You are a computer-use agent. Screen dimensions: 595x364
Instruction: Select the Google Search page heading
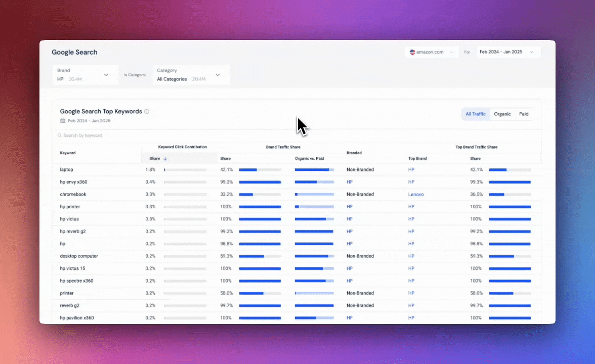coord(74,52)
